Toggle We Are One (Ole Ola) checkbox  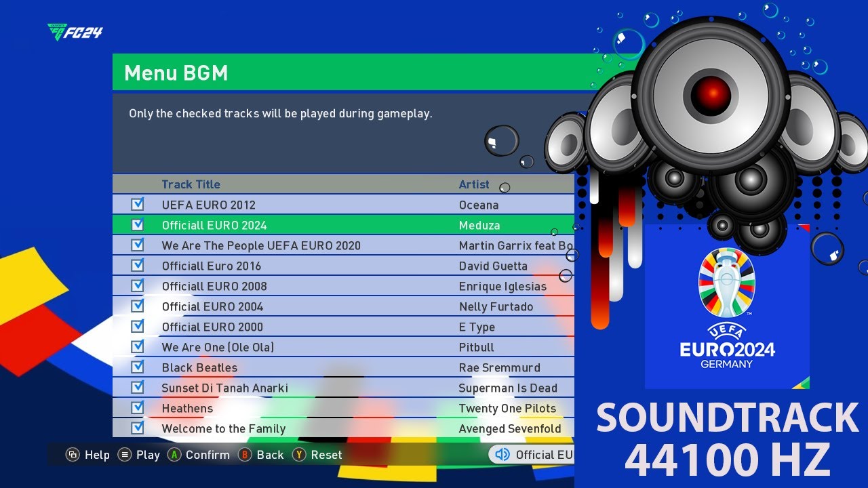click(x=138, y=346)
